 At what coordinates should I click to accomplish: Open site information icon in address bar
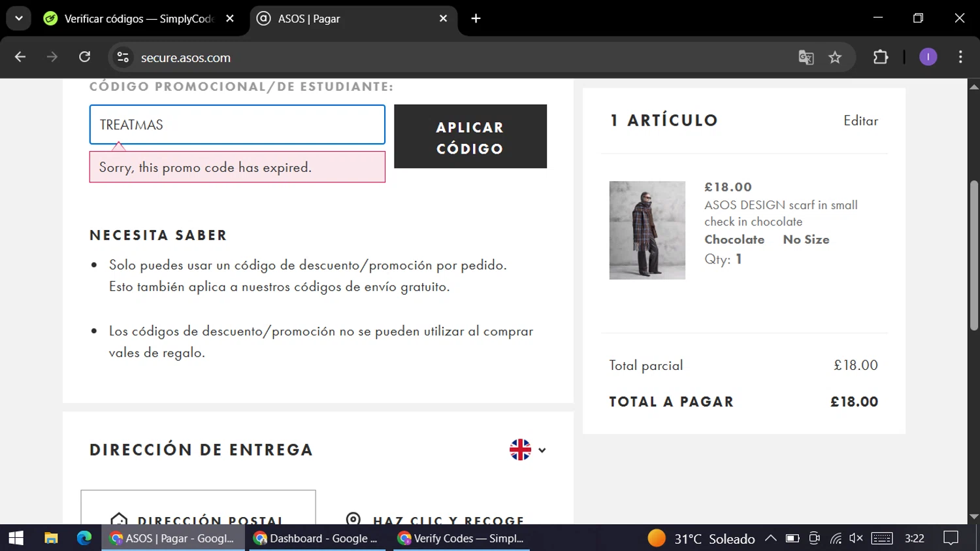[x=123, y=58]
